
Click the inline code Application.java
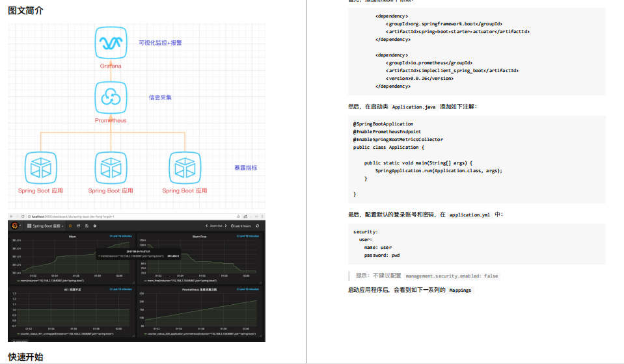(414, 107)
